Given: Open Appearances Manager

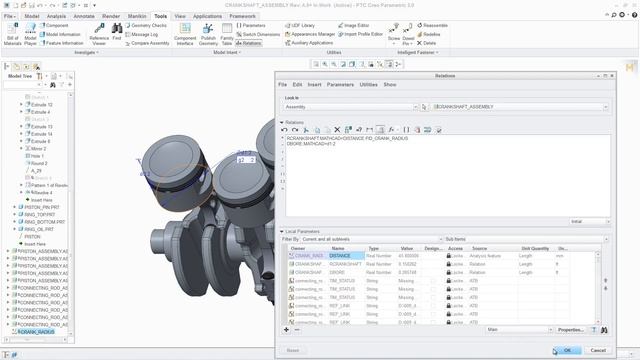Looking at the screenshot, I should [x=310, y=34].
